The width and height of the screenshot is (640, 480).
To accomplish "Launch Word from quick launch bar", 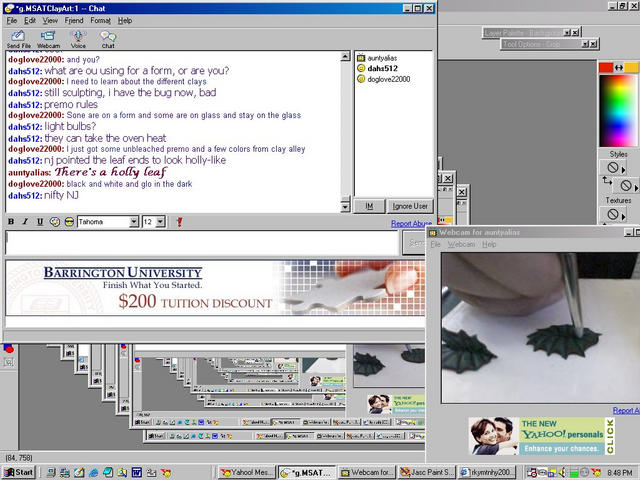I will [137, 473].
